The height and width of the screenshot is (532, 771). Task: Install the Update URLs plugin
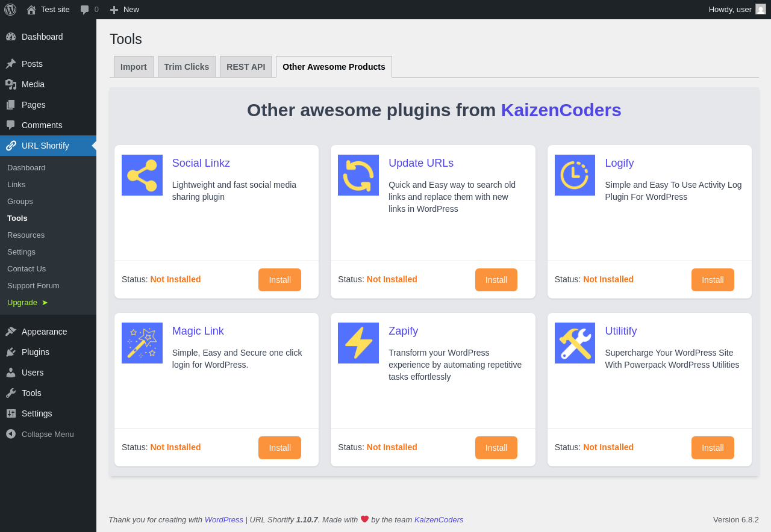point(496,280)
